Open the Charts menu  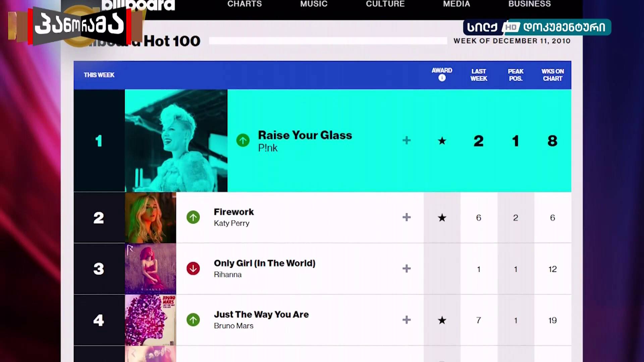(x=245, y=4)
